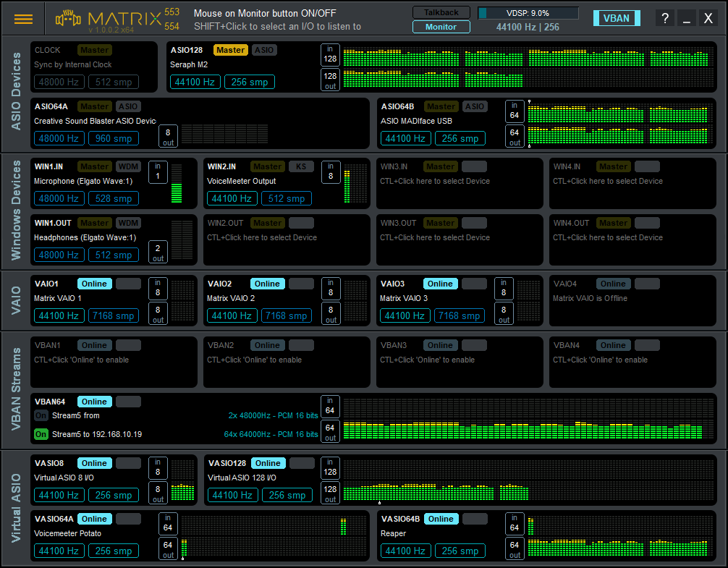
Task: Click the VBAN button
Action: point(617,17)
